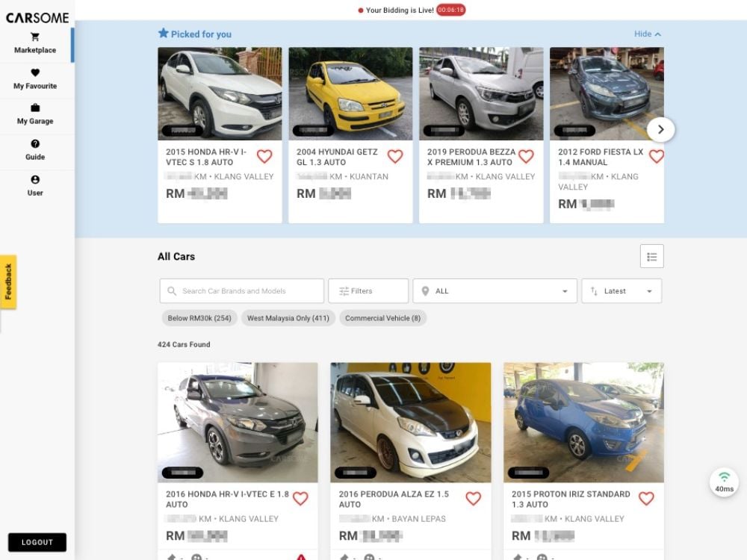
Task: Click the LOGOUT button
Action: [37, 542]
